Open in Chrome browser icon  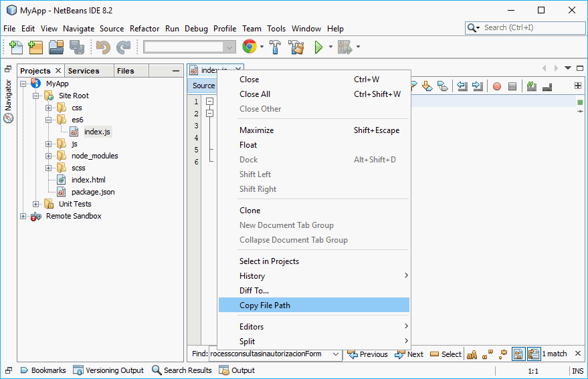point(250,47)
